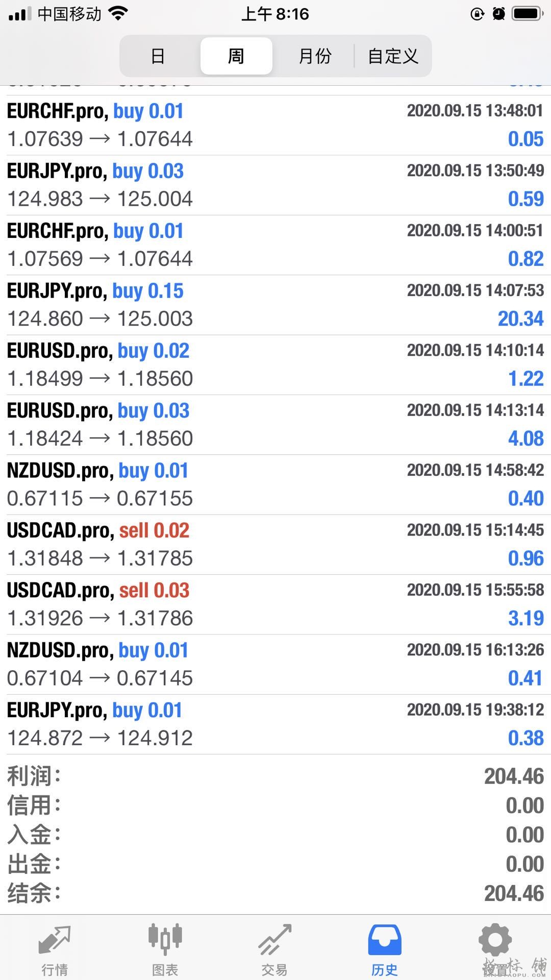This screenshot has width=551, height=980.
Task: Select NZDUSD.pro trade closed at 14:58:42
Action: (x=275, y=484)
